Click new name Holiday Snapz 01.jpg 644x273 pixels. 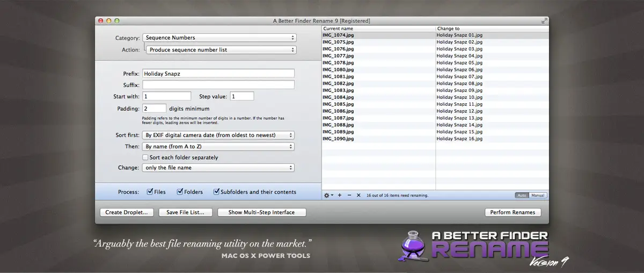pyautogui.click(x=459, y=35)
